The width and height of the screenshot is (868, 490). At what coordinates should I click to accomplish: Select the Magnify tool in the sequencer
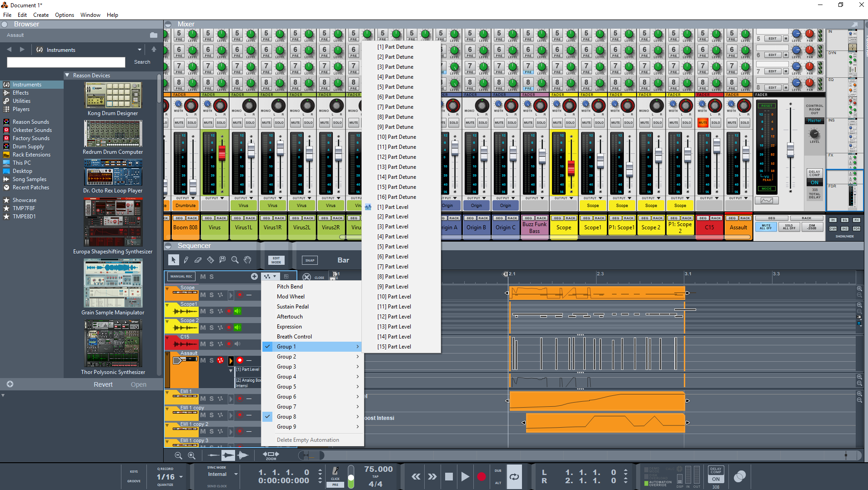point(235,260)
